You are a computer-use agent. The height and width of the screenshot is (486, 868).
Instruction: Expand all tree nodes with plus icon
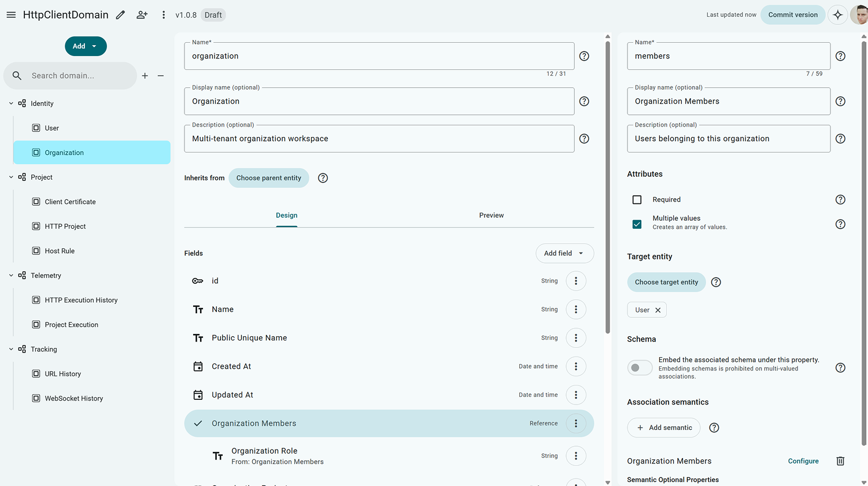point(145,76)
